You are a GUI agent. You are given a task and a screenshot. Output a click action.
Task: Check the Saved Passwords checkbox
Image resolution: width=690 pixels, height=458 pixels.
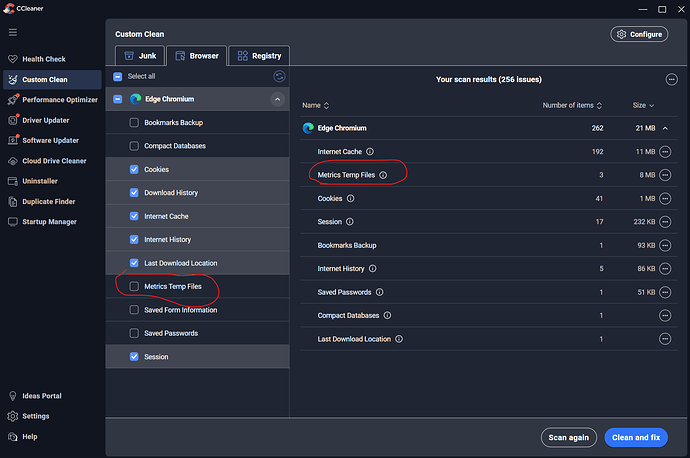[134, 333]
